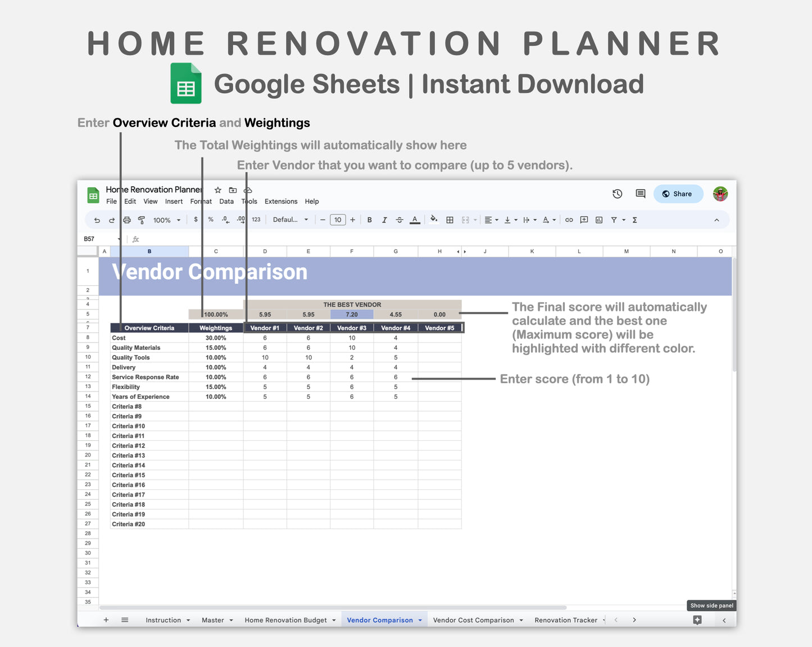Insert a comment using the toolbar icon
The width and height of the screenshot is (812, 647).
[583, 220]
